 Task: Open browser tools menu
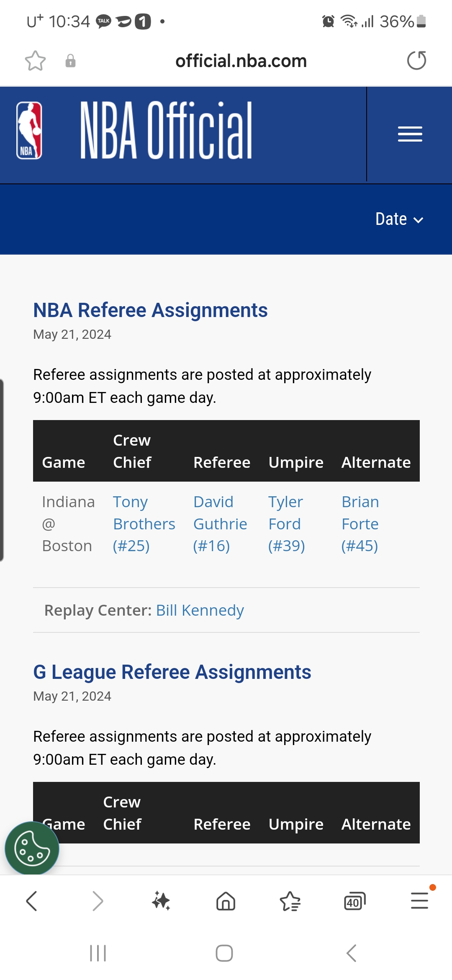419,901
